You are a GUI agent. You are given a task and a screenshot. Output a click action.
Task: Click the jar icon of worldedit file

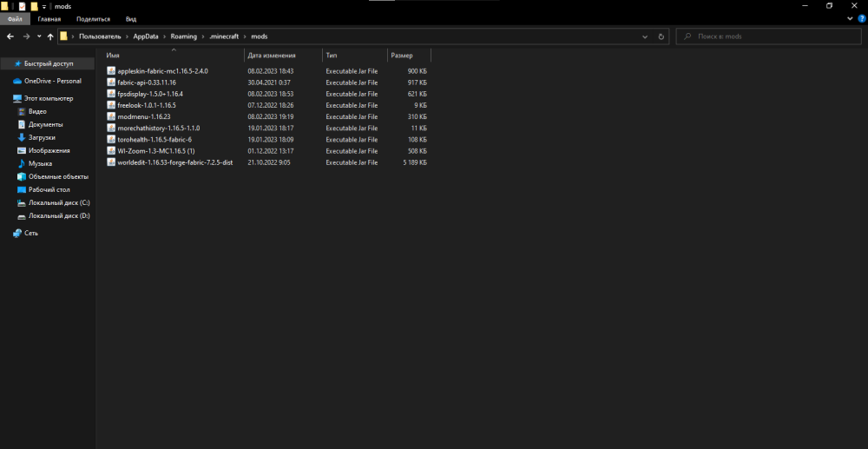click(111, 162)
